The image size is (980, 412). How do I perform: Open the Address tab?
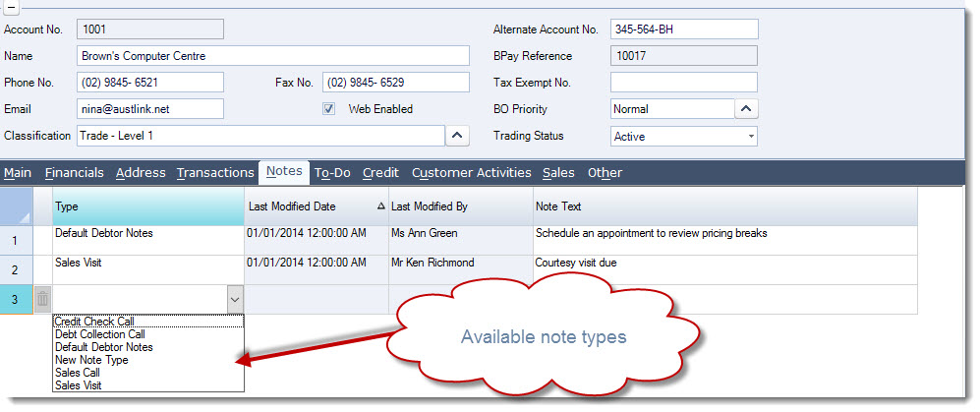click(x=141, y=172)
